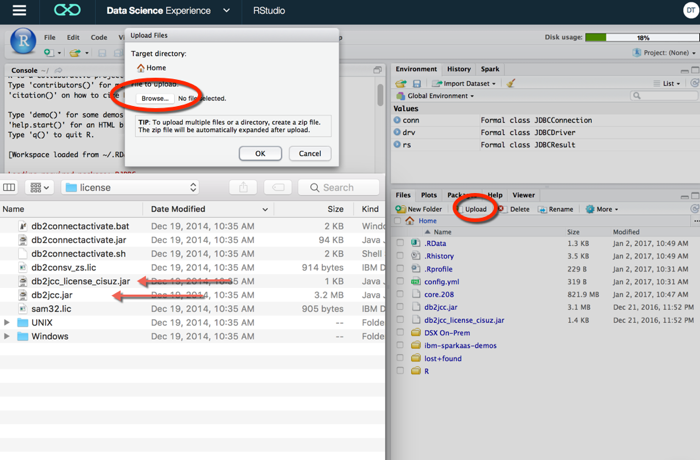
Task: Click the Environment pane search field
Action: pyautogui.click(x=663, y=96)
